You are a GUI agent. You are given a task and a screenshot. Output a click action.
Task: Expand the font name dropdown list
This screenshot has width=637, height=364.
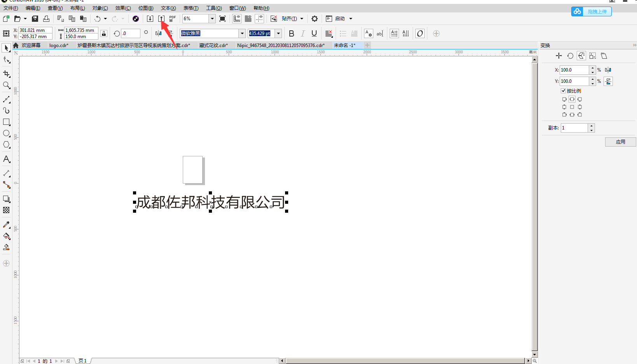pos(242,33)
